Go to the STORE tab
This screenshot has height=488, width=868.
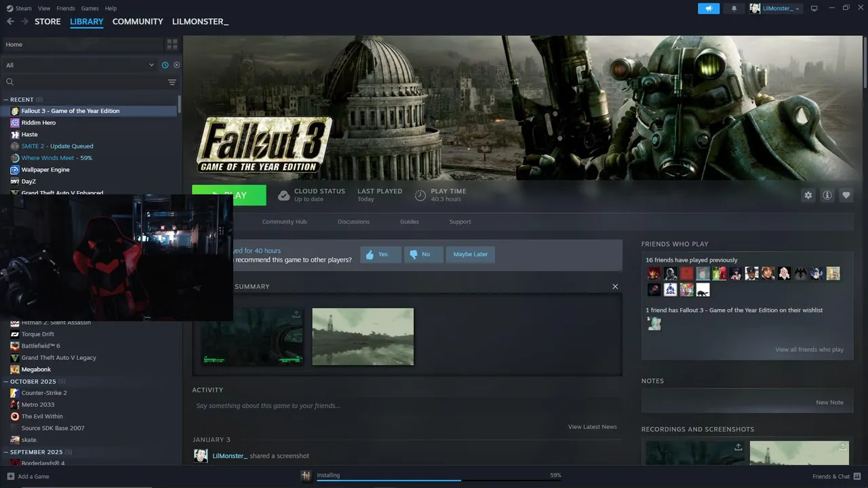(x=47, y=22)
